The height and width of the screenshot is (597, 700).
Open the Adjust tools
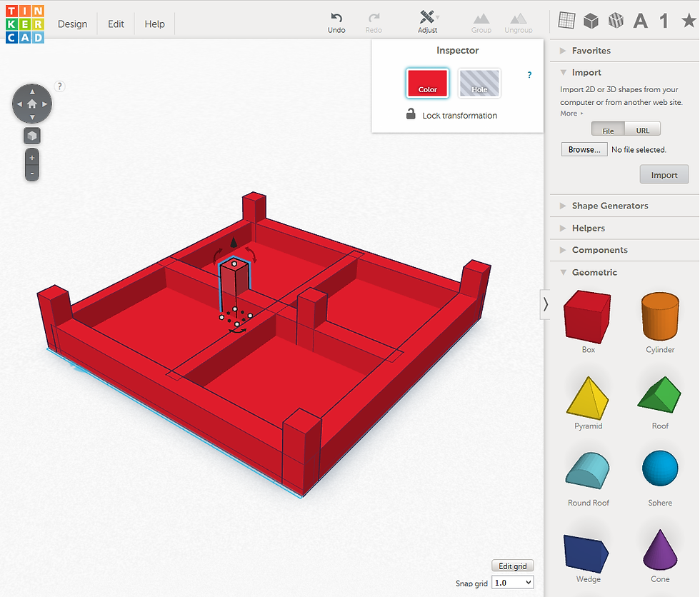(x=428, y=22)
